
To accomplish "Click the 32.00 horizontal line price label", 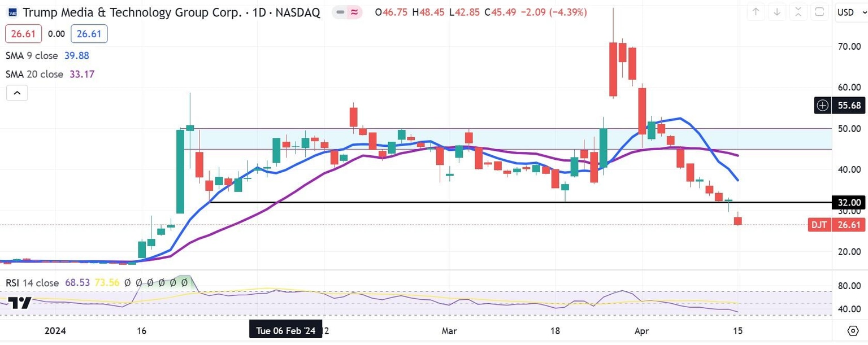I will pos(849,203).
